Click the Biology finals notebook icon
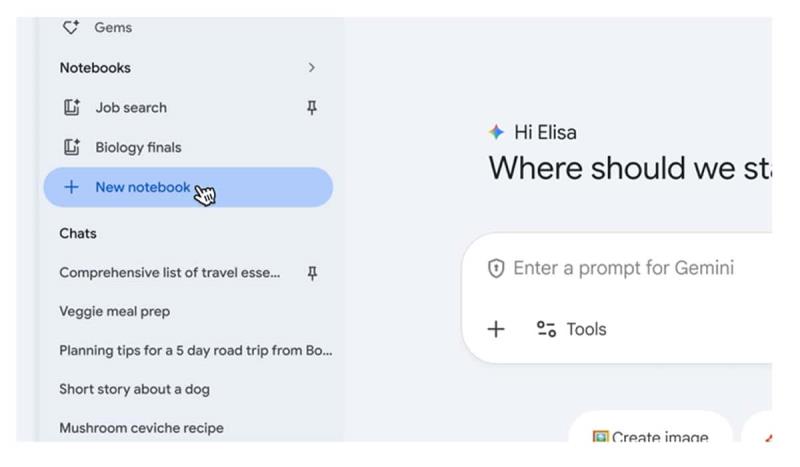800x467 pixels. pyautogui.click(x=72, y=148)
